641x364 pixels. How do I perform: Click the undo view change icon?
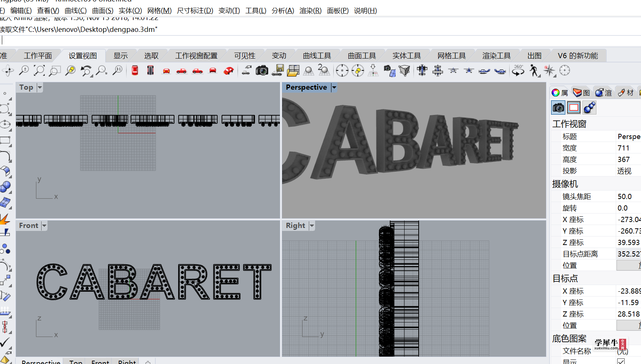pos(86,70)
